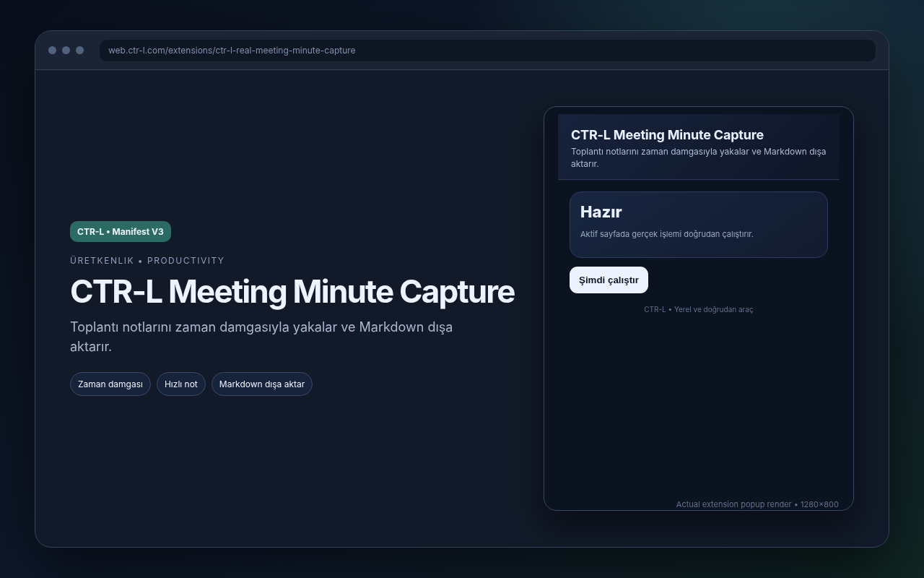The height and width of the screenshot is (578, 924).
Task: Click "Aktif sayfada gerçek işlemi doğrudan çalıştırır." text
Action: click(x=667, y=234)
